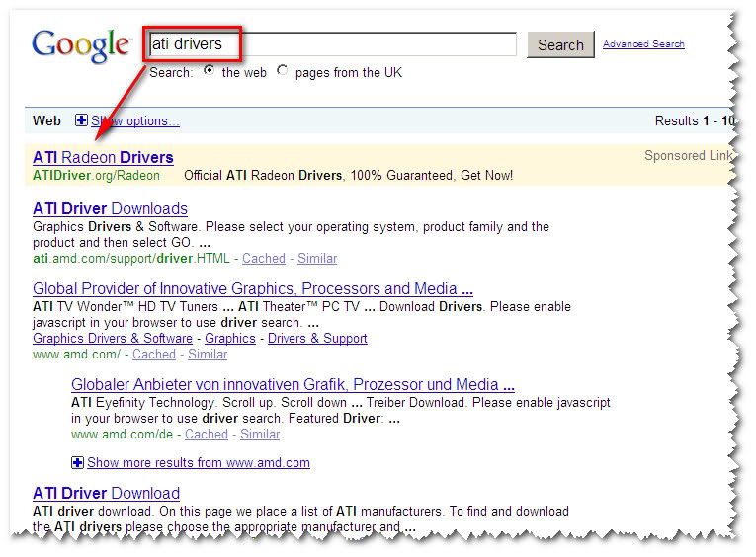Open the Drivers & Support sublink
The image size is (756, 557).
pyautogui.click(x=317, y=338)
